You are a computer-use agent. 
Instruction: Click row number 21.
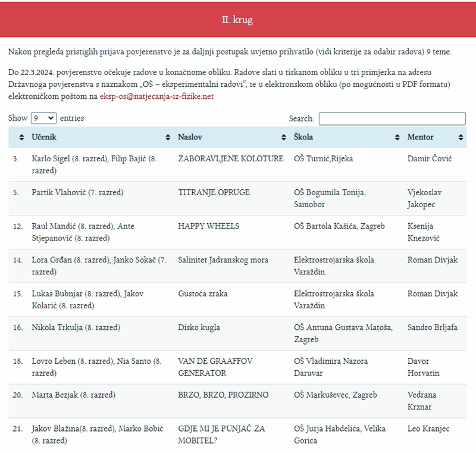18,429
